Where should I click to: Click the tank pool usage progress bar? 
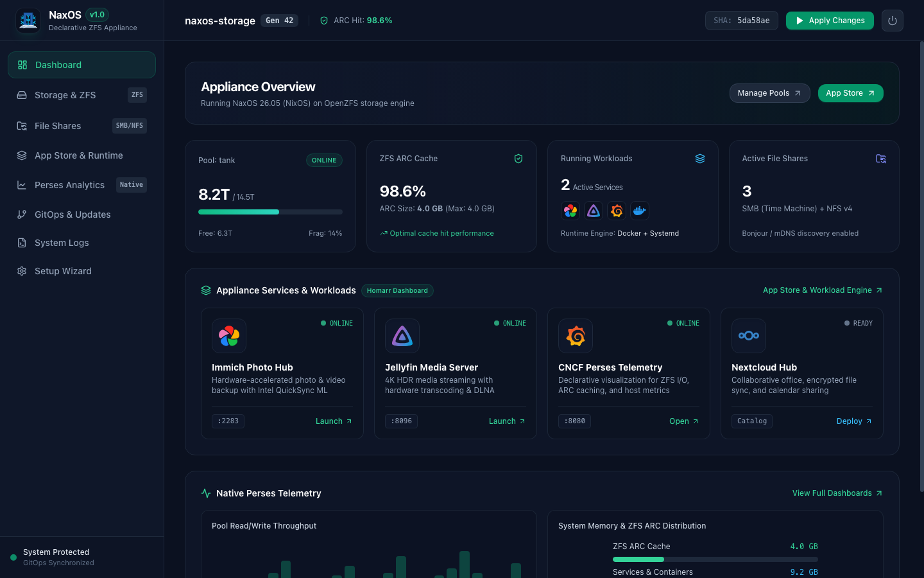270,212
